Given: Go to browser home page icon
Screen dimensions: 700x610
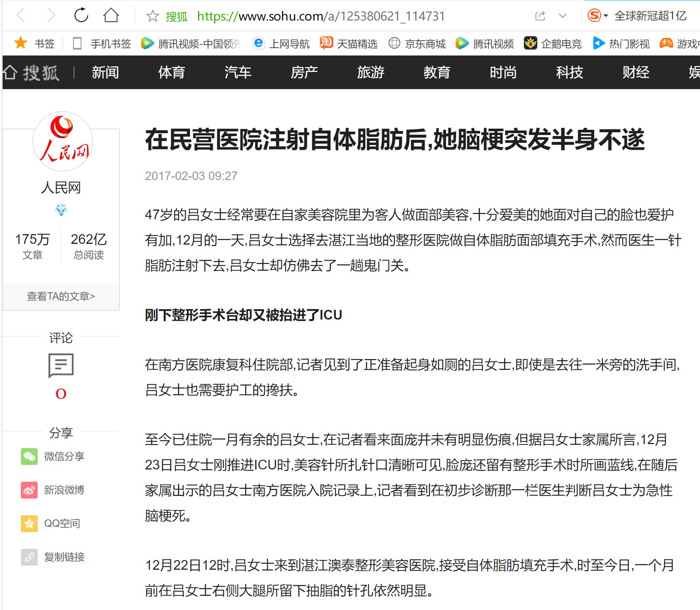Looking at the screenshot, I should (x=111, y=15).
